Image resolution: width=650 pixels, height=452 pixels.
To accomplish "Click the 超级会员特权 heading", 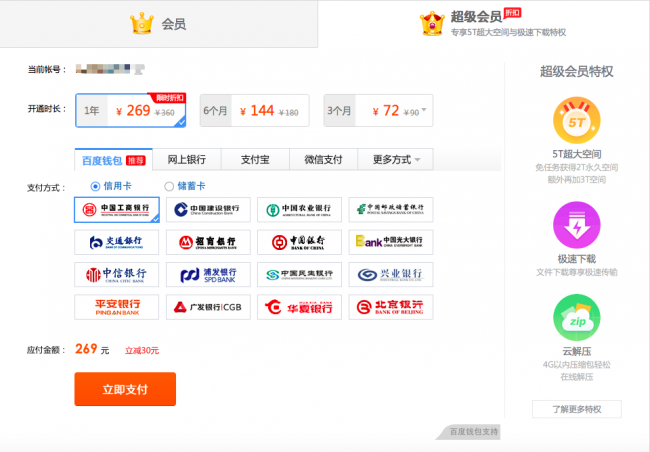I will pyautogui.click(x=577, y=71).
